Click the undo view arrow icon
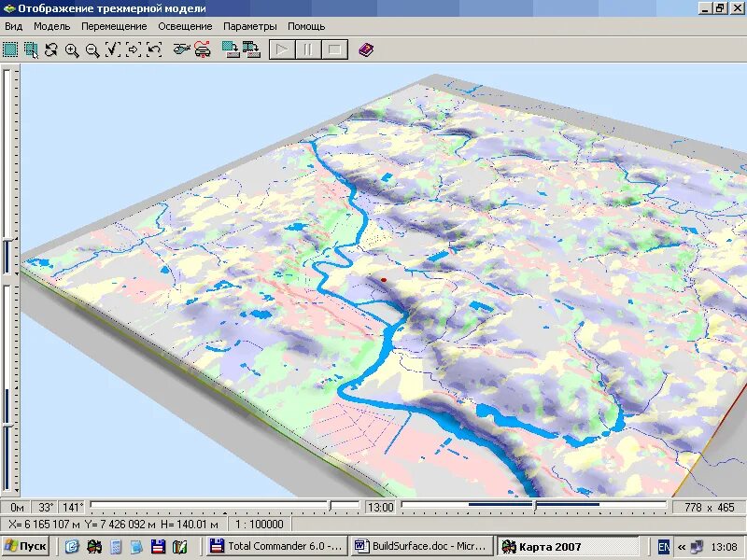The width and height of the screenshot is (747, 560). pos(154,49)
